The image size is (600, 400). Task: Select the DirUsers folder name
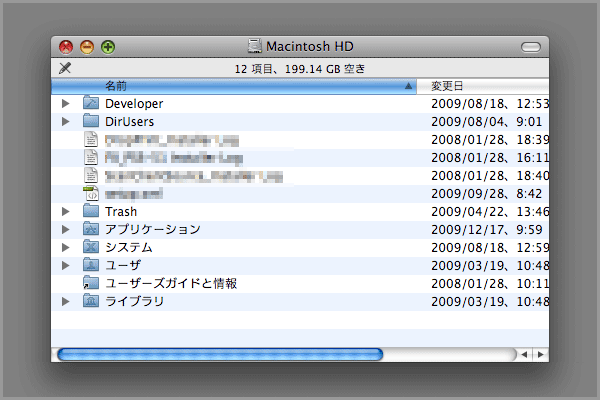[x=130, y=122]
